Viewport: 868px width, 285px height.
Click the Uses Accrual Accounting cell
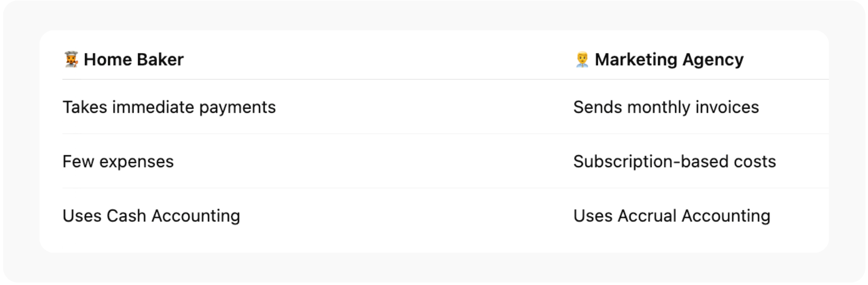point(672,216)
